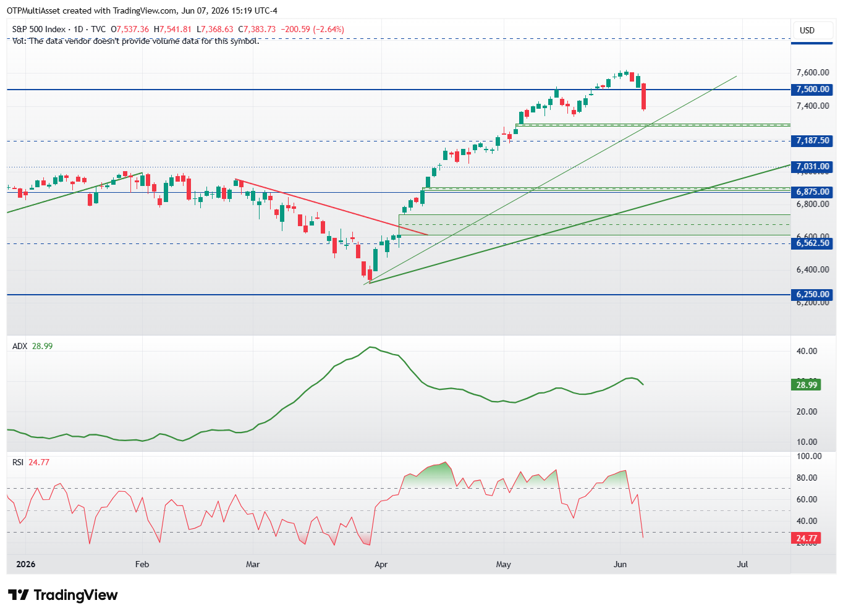Click the red descending trendline
843x616 pixels.
tap(331, 207)
